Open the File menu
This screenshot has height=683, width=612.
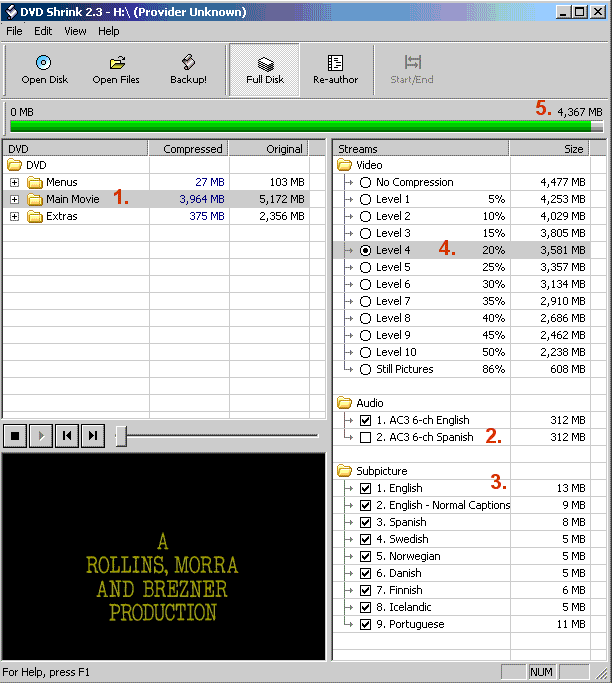pyautogui.click(x=14, y=31)
